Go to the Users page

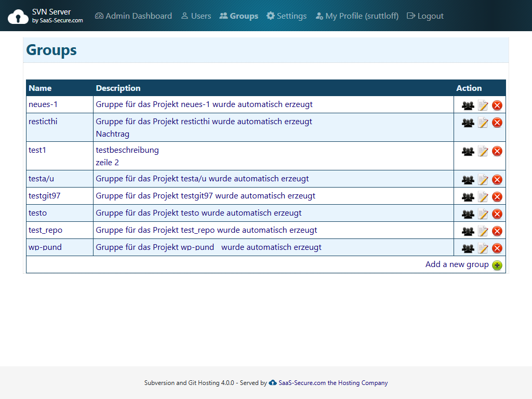pos(196,16)
